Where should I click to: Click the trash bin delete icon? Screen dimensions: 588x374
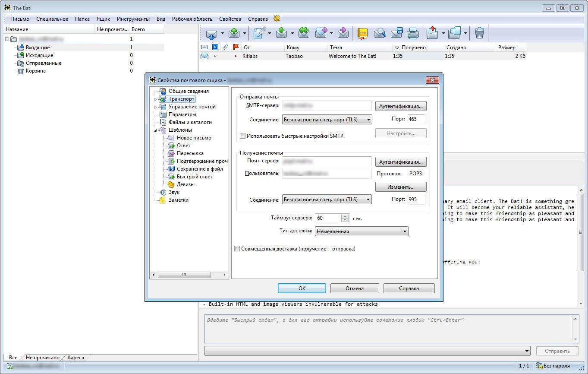point(479,33)
